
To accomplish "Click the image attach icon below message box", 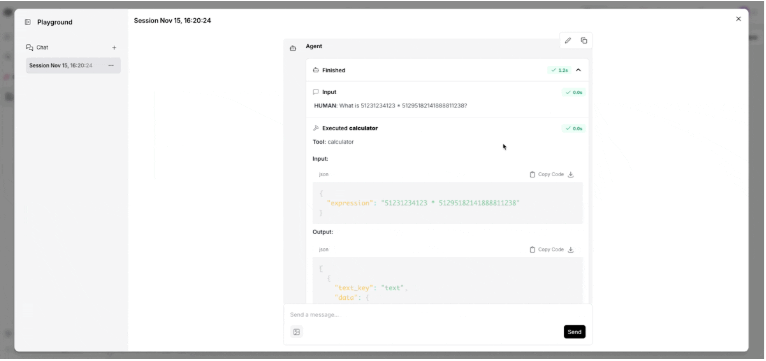I will (x=297, y=332).
